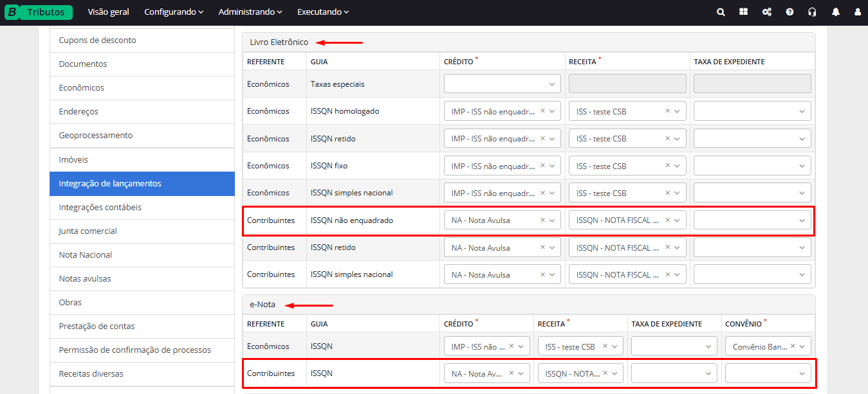
Task: Open the notifications bell icon
Action: 835,12
